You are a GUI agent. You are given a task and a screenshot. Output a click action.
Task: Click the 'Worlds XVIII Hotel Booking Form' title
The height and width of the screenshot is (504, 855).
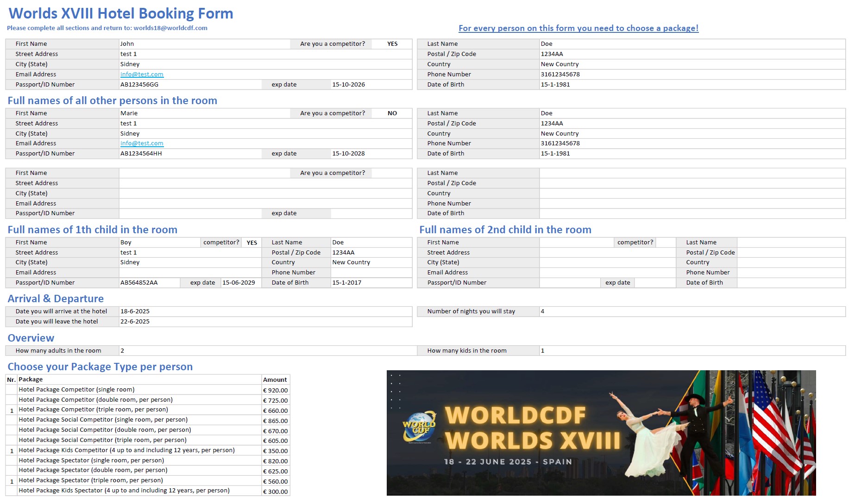pyautogui.click(x=121, y=13)
